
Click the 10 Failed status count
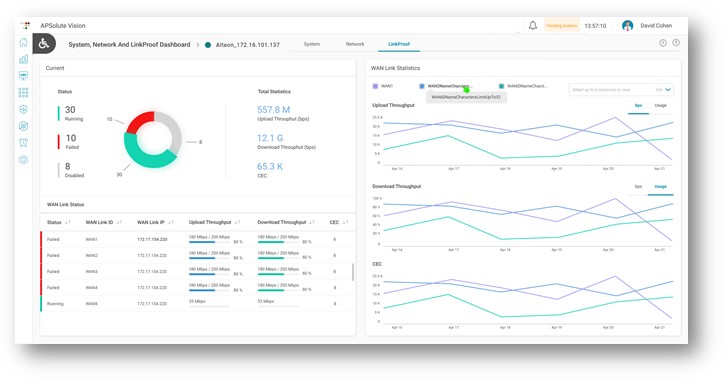click(71, 138)
